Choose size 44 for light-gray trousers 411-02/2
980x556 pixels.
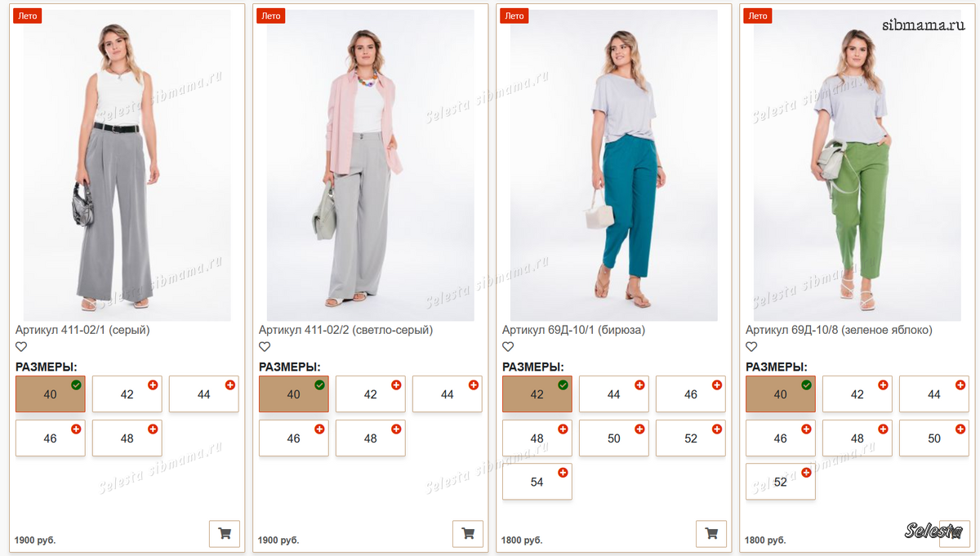(447, 394)
